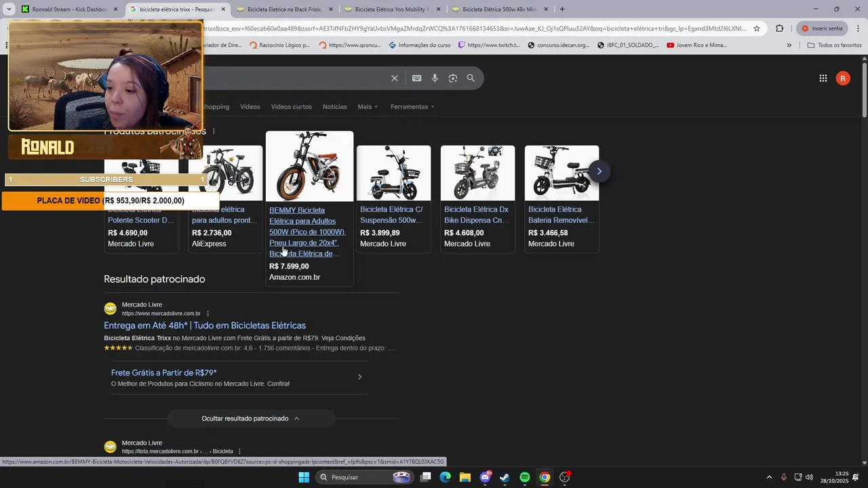Expand the Ferramentas search tools
Screen dimensions: 868x488
click(x=412, y=106)
